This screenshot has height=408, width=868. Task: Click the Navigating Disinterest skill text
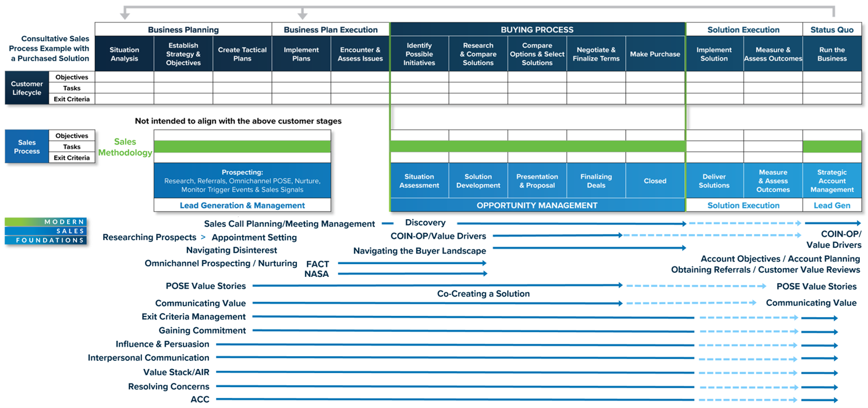pos(232,250)
